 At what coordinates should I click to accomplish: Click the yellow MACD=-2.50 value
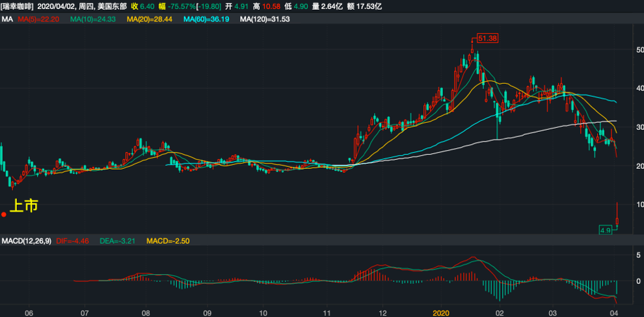pyautogui.click(x=168, y=241)
